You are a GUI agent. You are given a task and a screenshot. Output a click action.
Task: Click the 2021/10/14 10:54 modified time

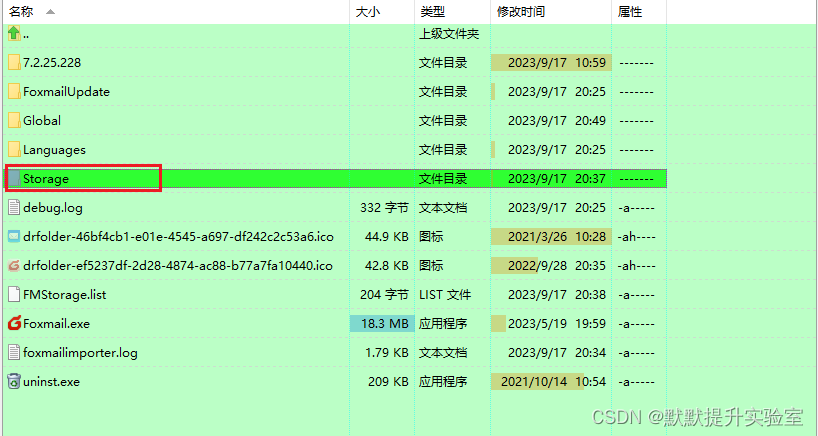(x=554, y=382)
